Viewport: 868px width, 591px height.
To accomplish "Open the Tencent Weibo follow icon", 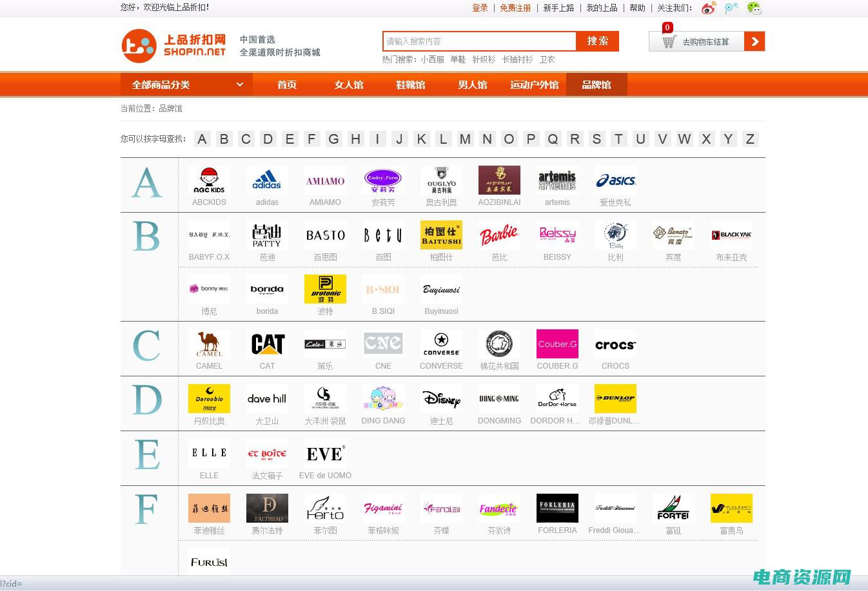I will (731, 8).
